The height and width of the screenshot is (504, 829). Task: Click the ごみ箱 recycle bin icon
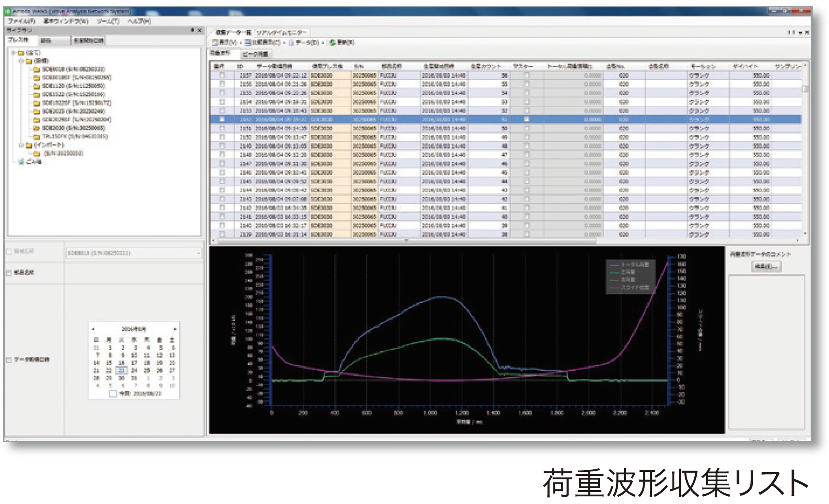click(x=21, y=162)
